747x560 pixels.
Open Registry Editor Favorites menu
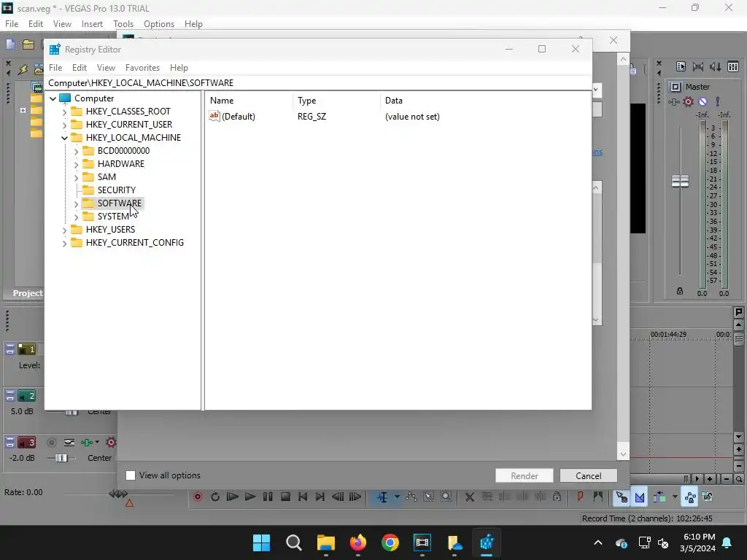[x=142, y=68]
